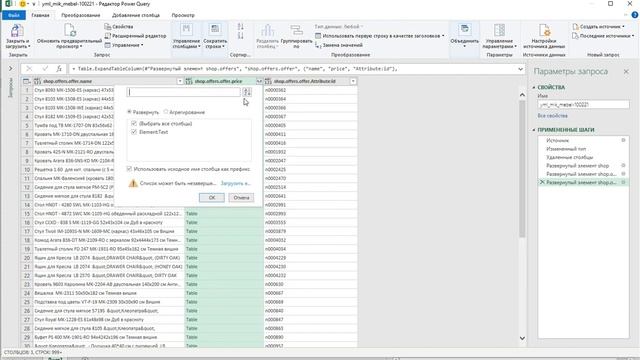Screen dimensions: 640x360
Task: Click the vertical scrollbar down arrow
Action: [x=522, y=338]
